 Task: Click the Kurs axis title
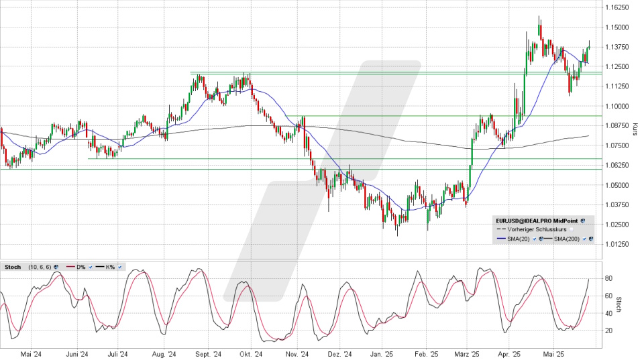click(635, 129)
